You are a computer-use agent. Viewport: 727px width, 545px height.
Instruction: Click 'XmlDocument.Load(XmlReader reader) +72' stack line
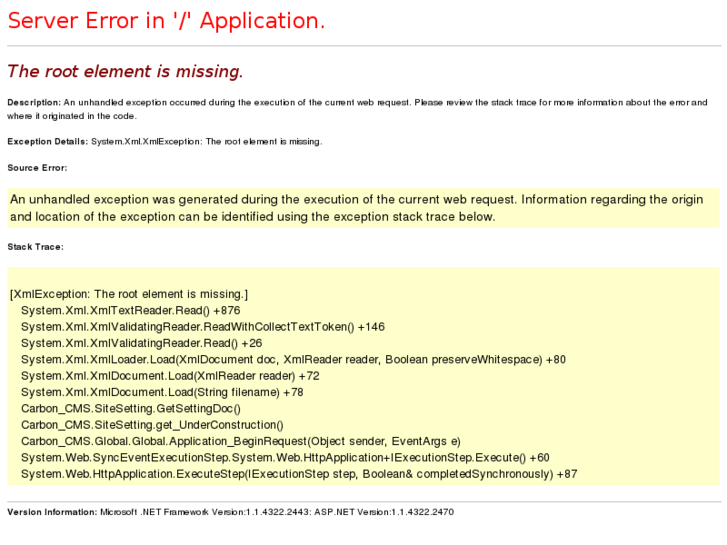pyautogui.click(x=170, y=376)
